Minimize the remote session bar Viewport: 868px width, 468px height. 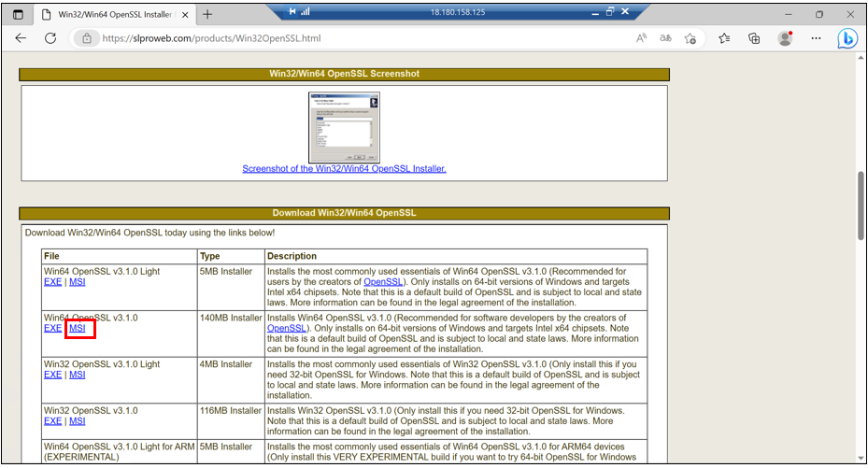(595, 12)
